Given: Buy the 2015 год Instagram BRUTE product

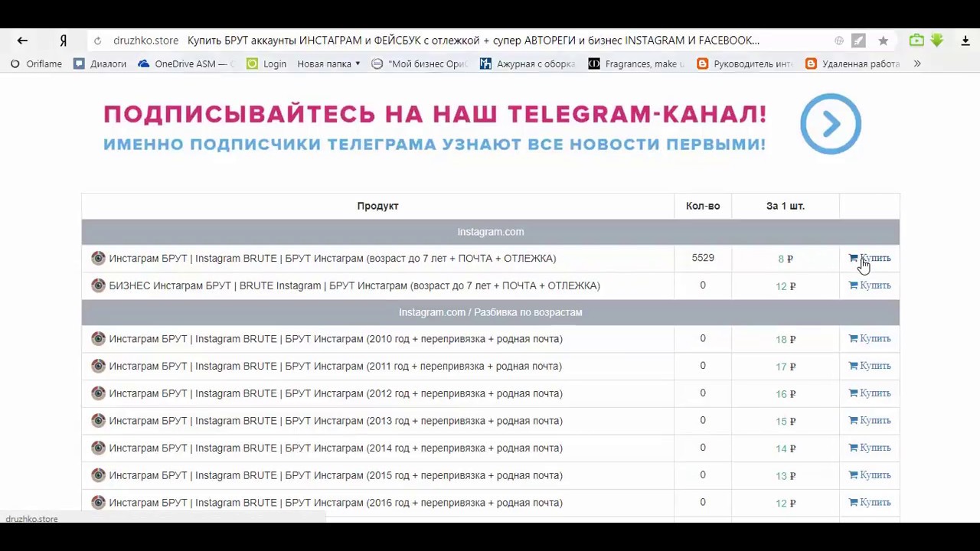Looking at the screenshot, I should [x=870, y=475].
